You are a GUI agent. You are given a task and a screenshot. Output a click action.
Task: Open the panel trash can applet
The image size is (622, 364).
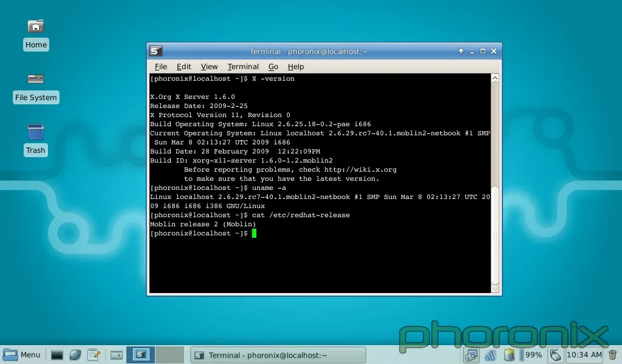(x=612, y=356)
